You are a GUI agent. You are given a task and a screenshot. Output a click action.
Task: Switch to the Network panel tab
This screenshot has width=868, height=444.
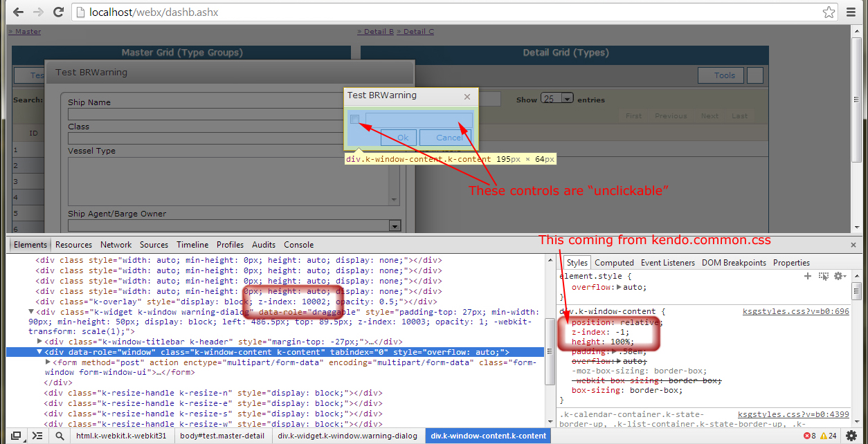pyautogui.click(x=116, y=245)
